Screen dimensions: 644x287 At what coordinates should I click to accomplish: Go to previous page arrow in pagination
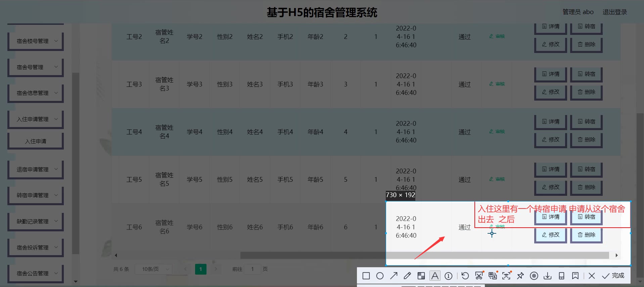point(185,269)
